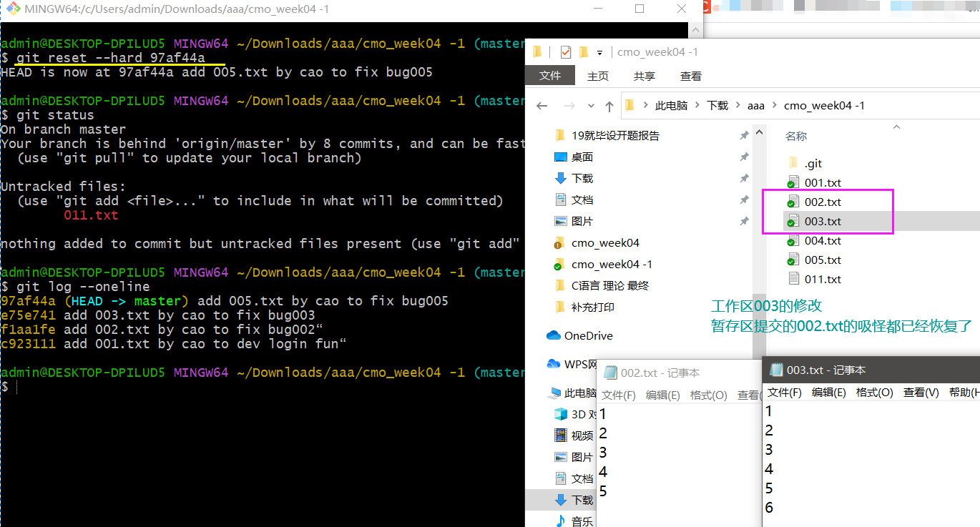Select 桌面 in quick access
980x527 pixels.
(582, 157)
